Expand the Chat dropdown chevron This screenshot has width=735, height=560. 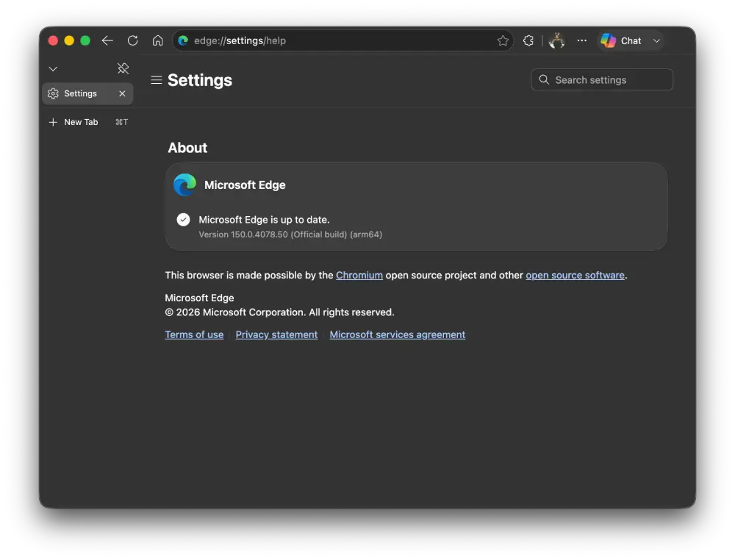tap(656, 40)
